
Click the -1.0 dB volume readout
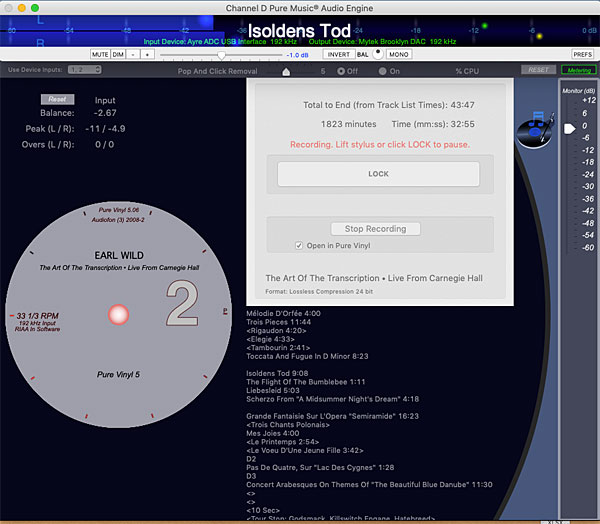click(x=297, y=55)
